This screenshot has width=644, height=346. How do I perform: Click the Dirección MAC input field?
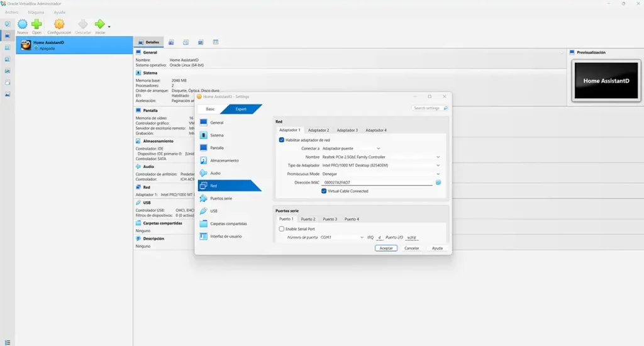(x=377, y=182)
